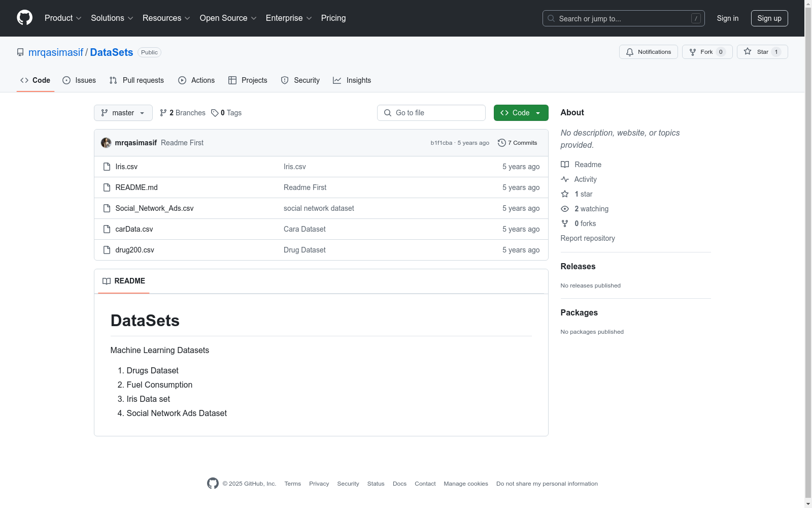Fork the DataSets repository
The image size is (812, 508).
tap(707, 52)
